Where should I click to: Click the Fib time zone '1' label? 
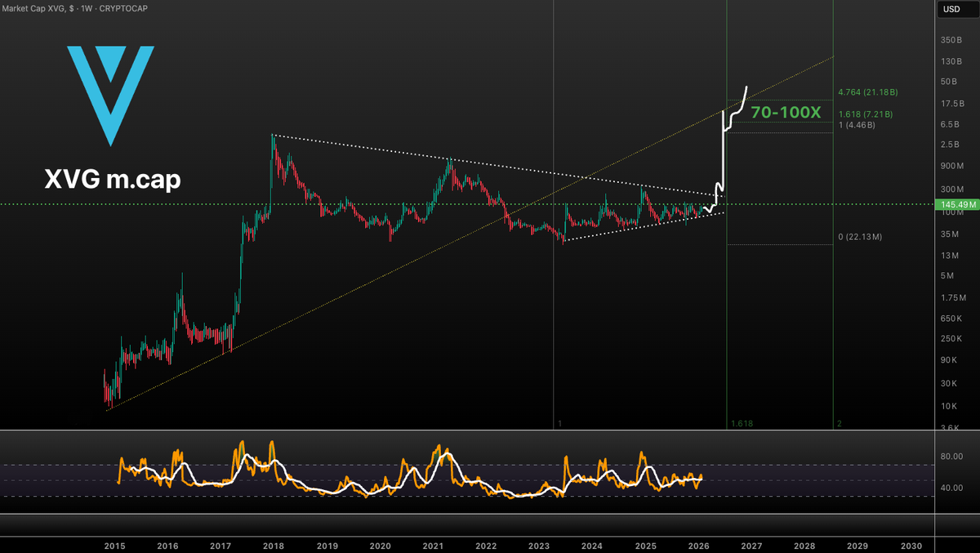560,424
